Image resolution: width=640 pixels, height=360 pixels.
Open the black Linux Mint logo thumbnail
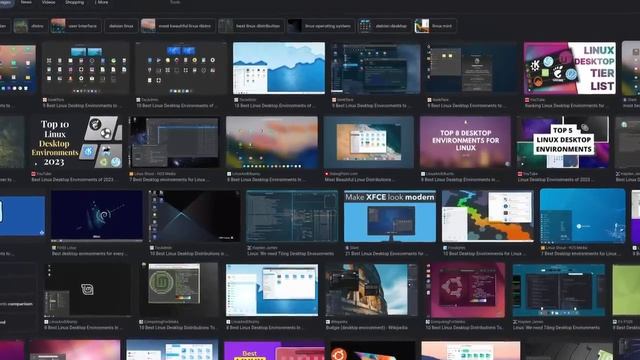(x=88, y=290)
